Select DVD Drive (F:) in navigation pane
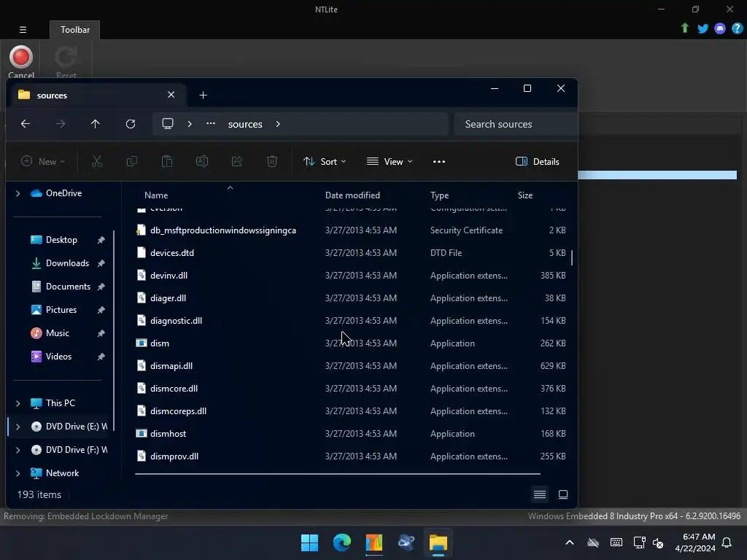The image size is (747, 560). pyautogui.click(x=69, y=450)
